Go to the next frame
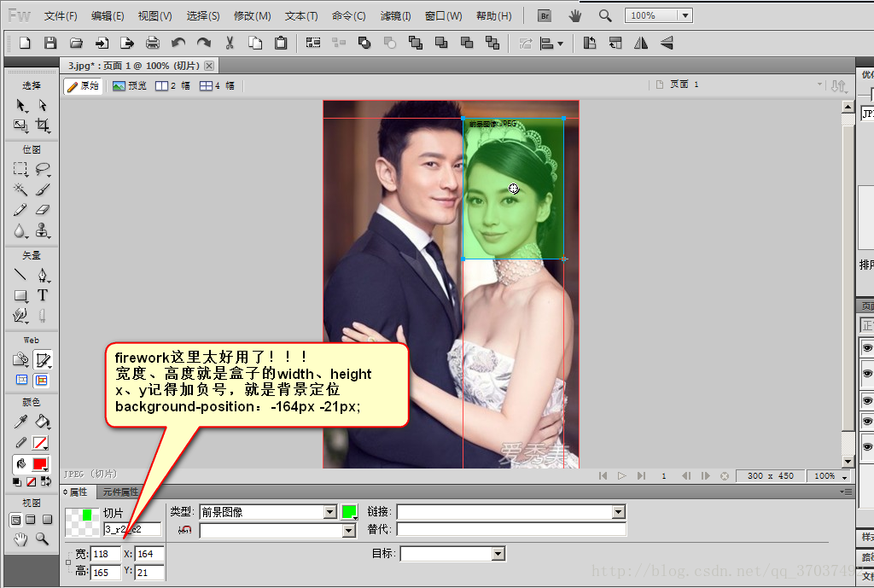The width and height of the screenshot is (874, 588). pos(705,476)
